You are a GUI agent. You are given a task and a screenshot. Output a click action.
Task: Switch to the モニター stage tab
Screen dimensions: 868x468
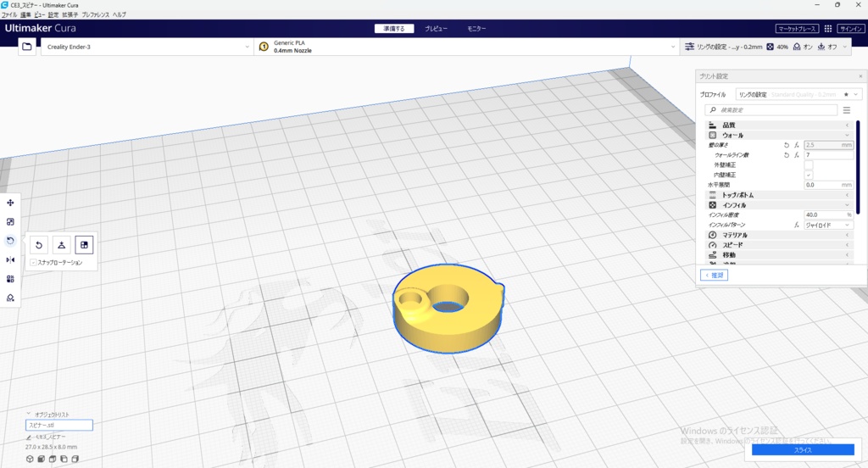[x=476, y=28]
